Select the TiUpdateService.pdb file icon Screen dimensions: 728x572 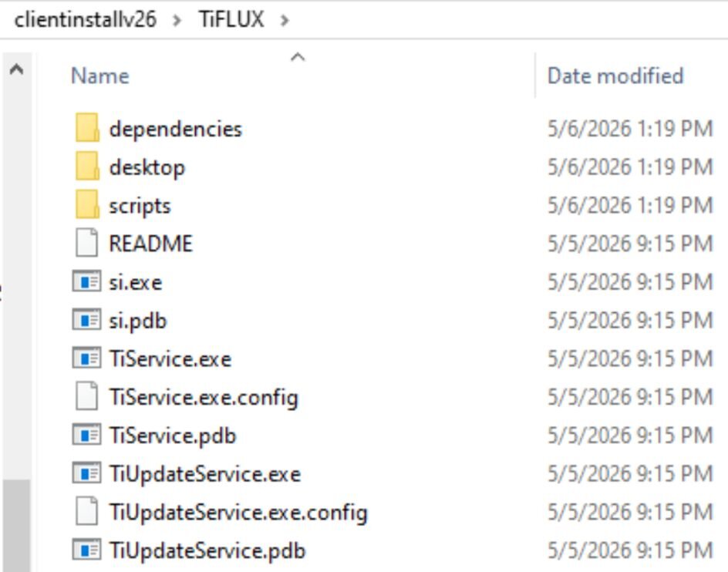tap(87, 550)
